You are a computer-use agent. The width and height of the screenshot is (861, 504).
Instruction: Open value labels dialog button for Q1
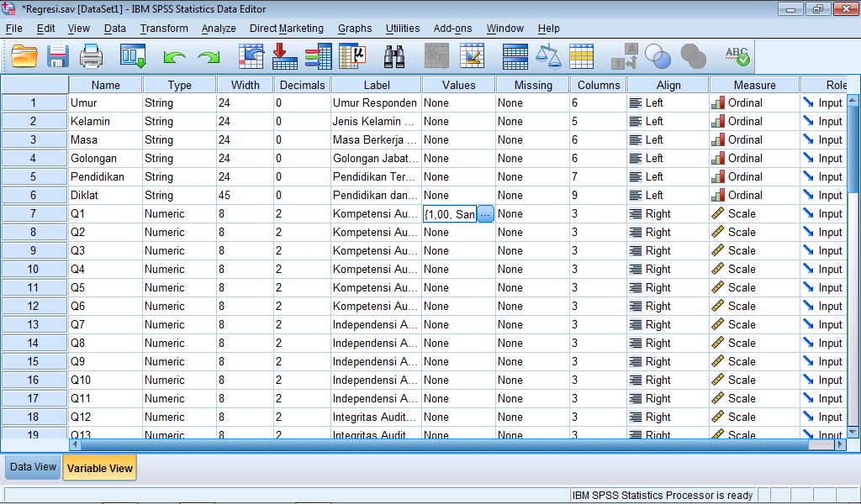[x=485, y=214]
